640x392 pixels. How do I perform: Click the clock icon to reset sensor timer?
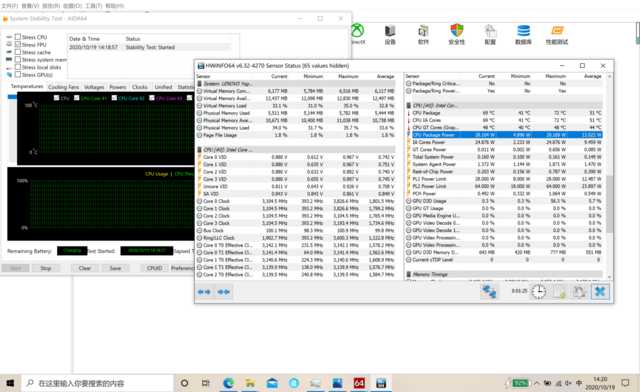(x=539, y=292)
